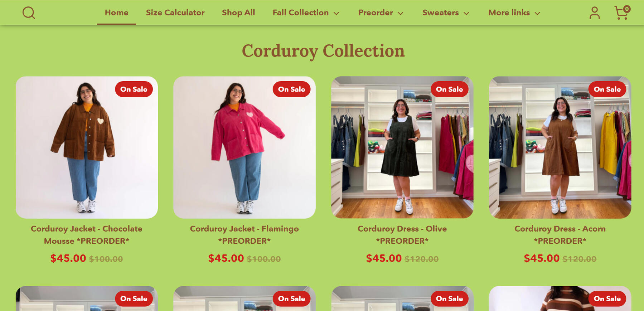
Task: Open Corduroy Jacket - Chocolate Mousse link
Action: coord(87,235)
